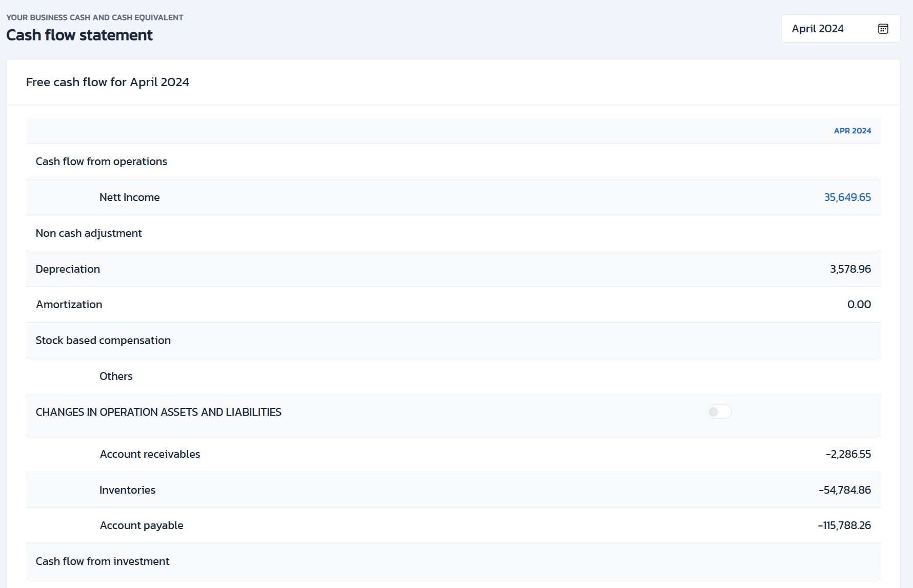This screenshot has height=588, width=913.
Task: Select the Cash flow from operations row
Action: [x=102, y=161]
